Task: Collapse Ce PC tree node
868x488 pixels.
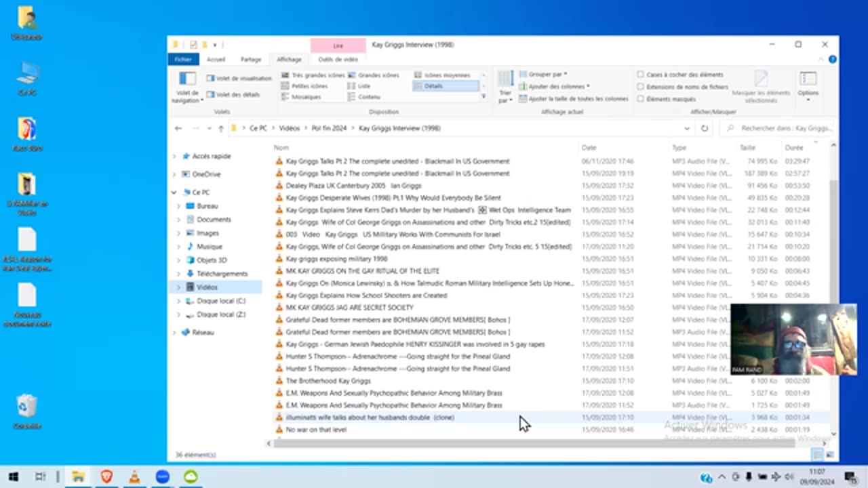Action: (x=174, y=192)
